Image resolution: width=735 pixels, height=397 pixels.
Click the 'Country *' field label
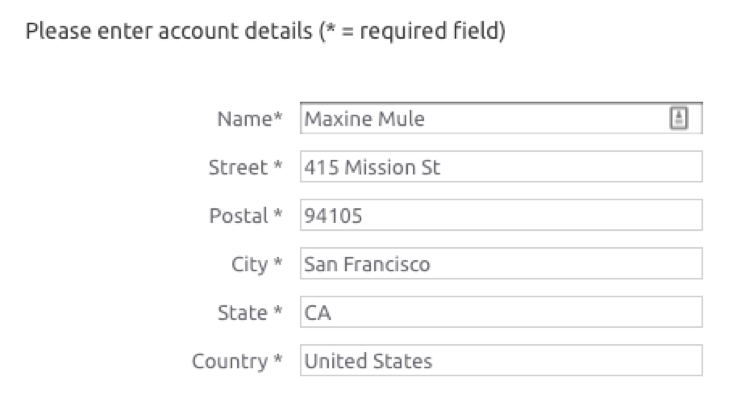pos(237,361)
